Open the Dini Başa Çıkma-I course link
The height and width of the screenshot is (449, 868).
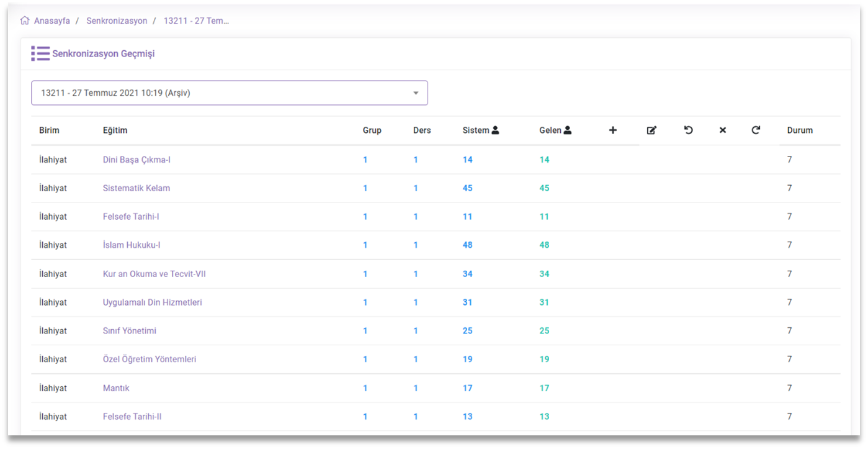(136, 160)
